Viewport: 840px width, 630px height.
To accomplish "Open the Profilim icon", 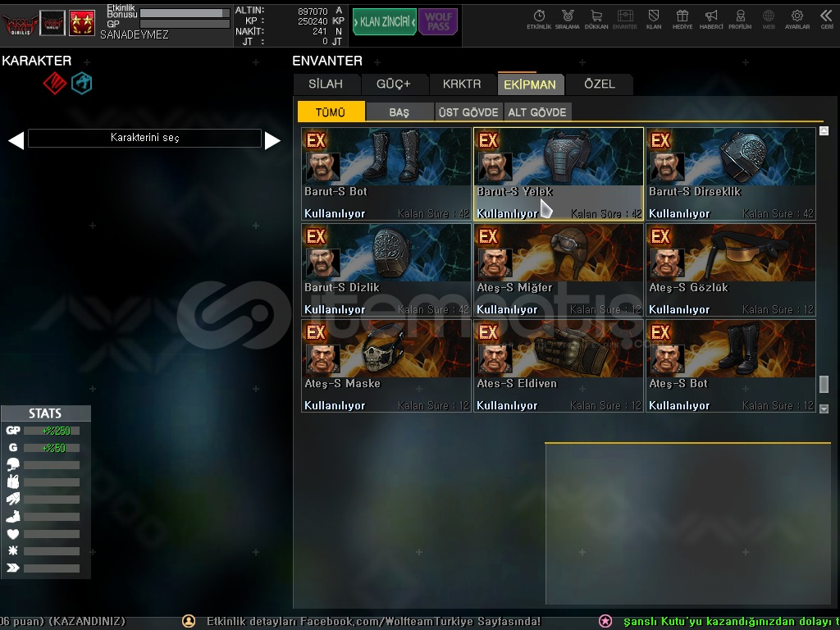I will point(740,20).
